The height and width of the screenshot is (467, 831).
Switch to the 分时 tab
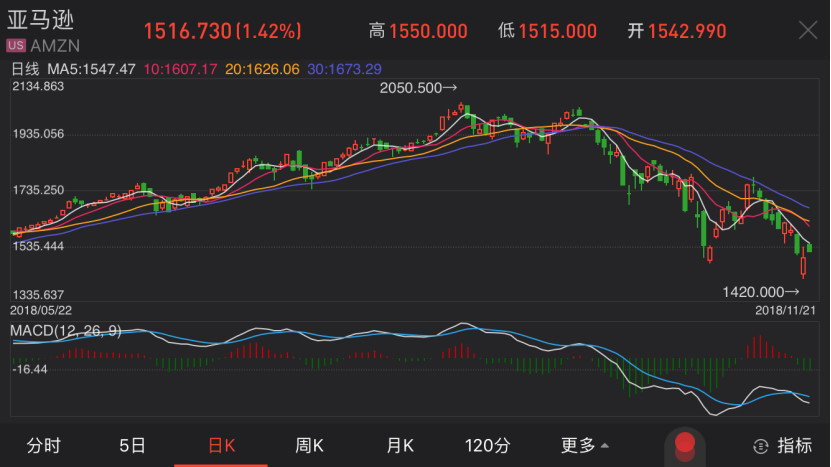(x=43, y=446)
